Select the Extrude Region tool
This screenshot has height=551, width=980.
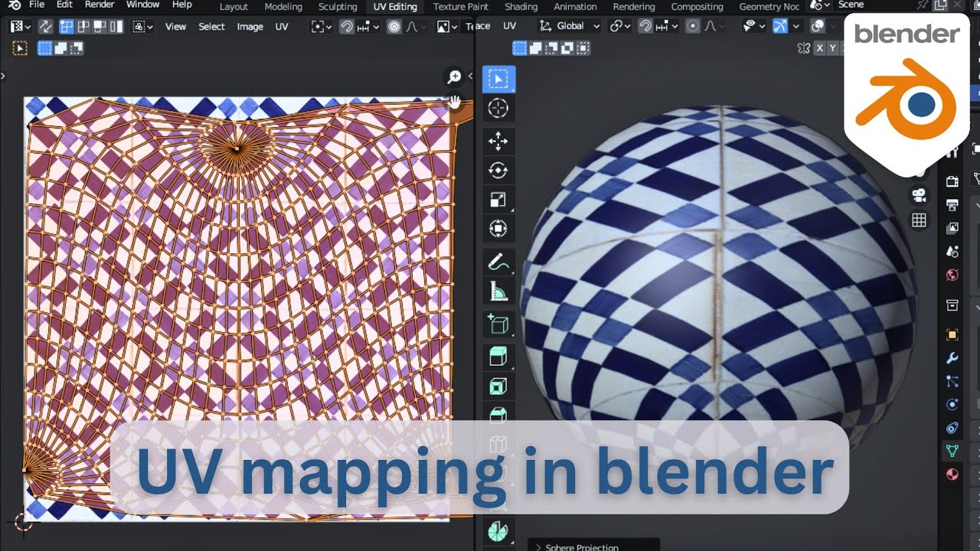click(x=498, y=357)
